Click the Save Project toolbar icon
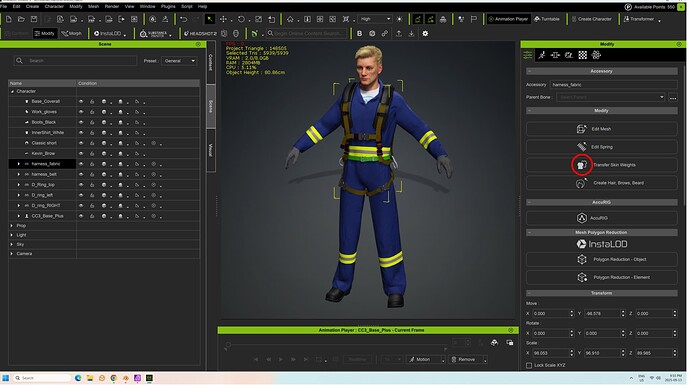 pyautogui.click(x=34, y=19)
